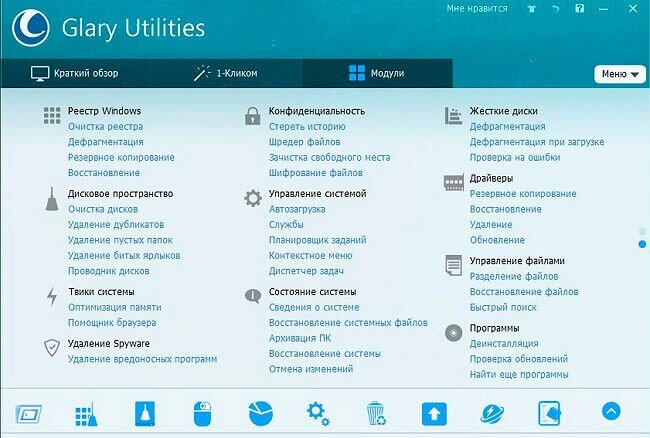Open Помощник браузера
The height and width of the screenshot is (438, 650).
tap(112, 323)
